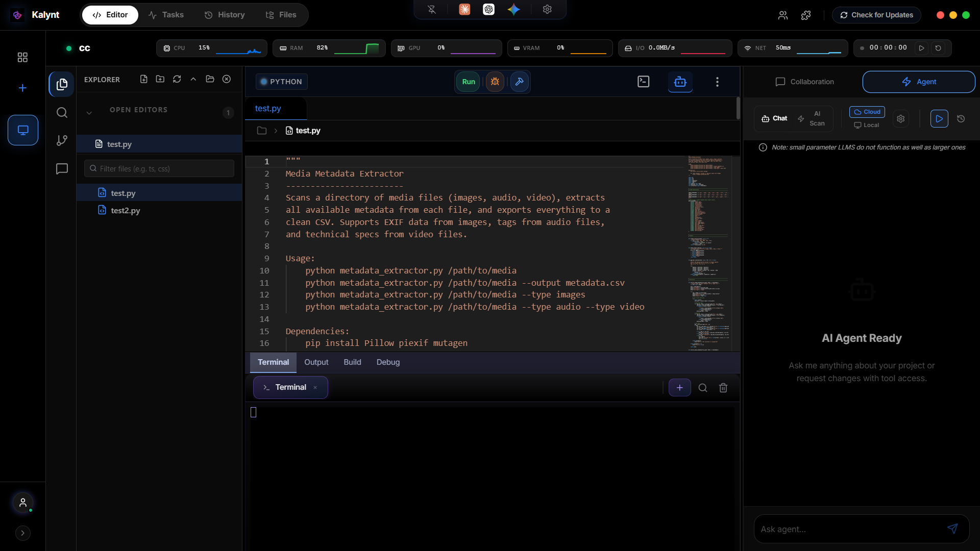
Task: Toggle the pin icon in the top bar
Action: point(431,9)
